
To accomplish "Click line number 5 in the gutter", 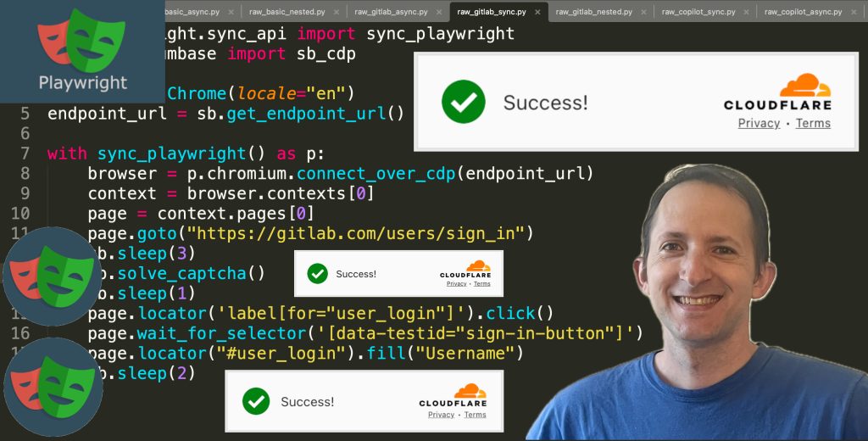I will (x=25, y=114).
